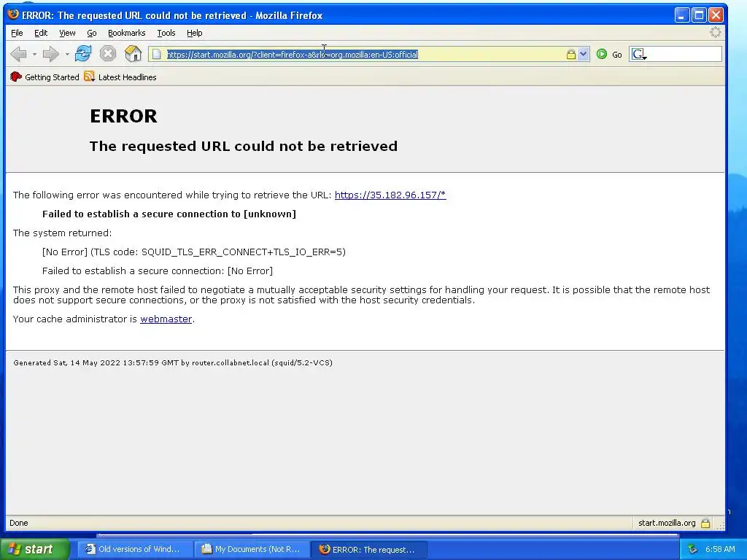The width and height of the screenshot is (747, 560).
Task: Click the 'Failed to establish a secure connection to [unknown]' text
Action: click(x=169, y=214)
